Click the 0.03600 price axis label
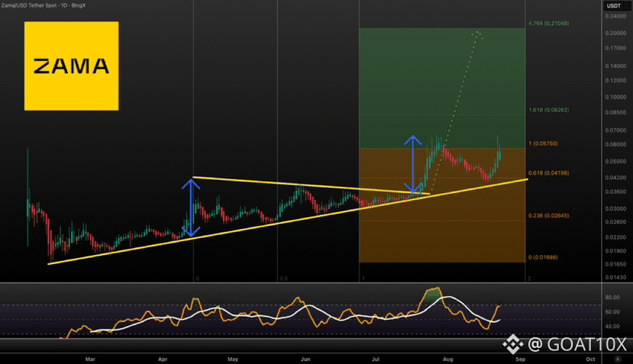 click(x=615, y=192)
